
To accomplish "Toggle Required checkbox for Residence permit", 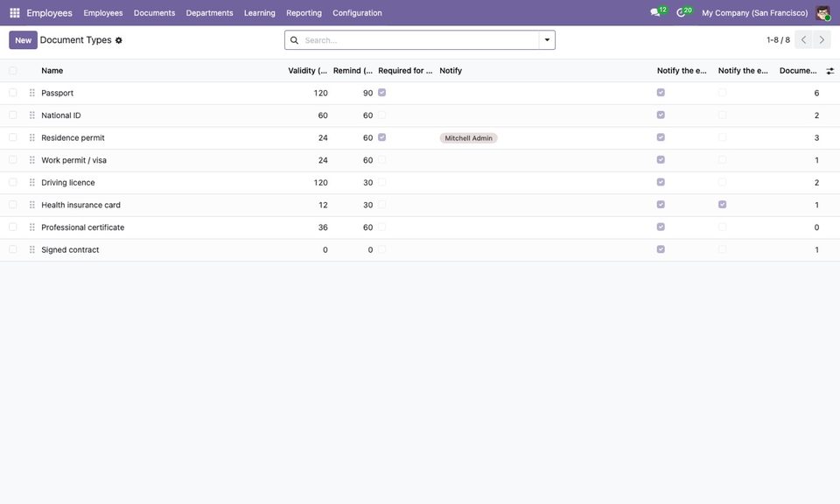I will 382,137.
